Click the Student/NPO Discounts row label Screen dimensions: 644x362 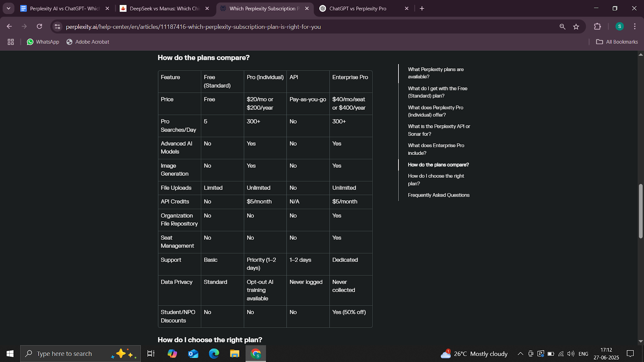click(x=179, y=317)
